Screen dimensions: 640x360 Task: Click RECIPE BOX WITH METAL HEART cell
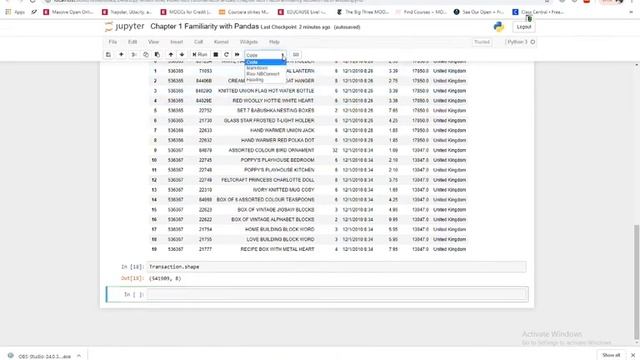[x=278, y=249]
